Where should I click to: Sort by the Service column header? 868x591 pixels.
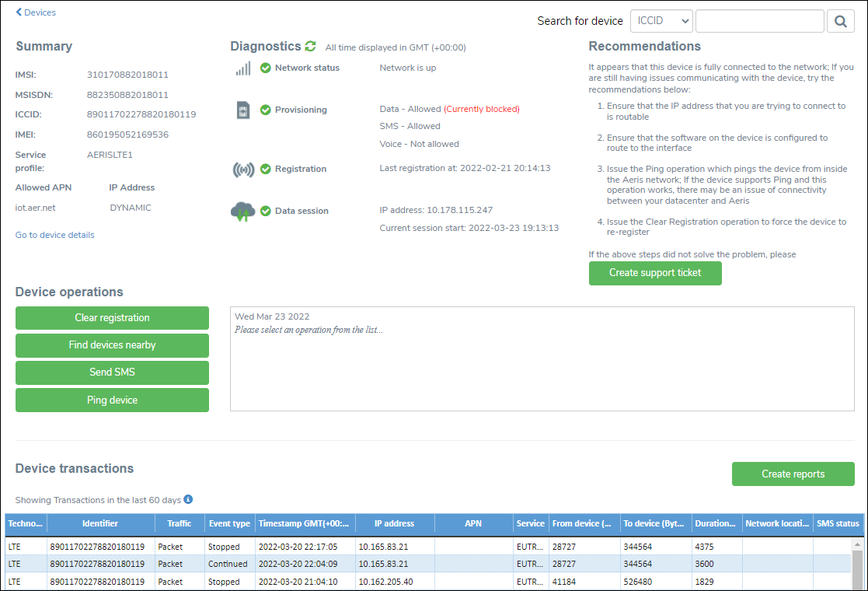click(x=530, y=523)
